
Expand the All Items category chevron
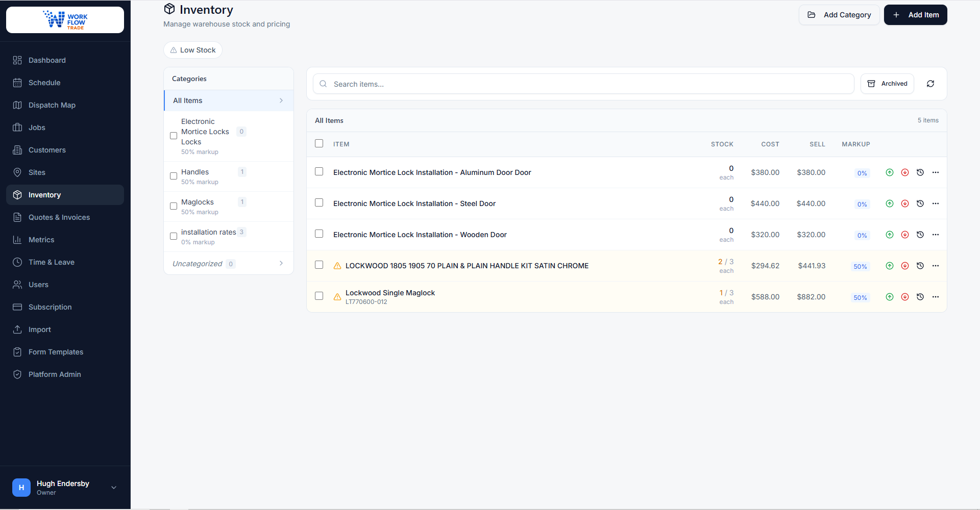[281, 100]
